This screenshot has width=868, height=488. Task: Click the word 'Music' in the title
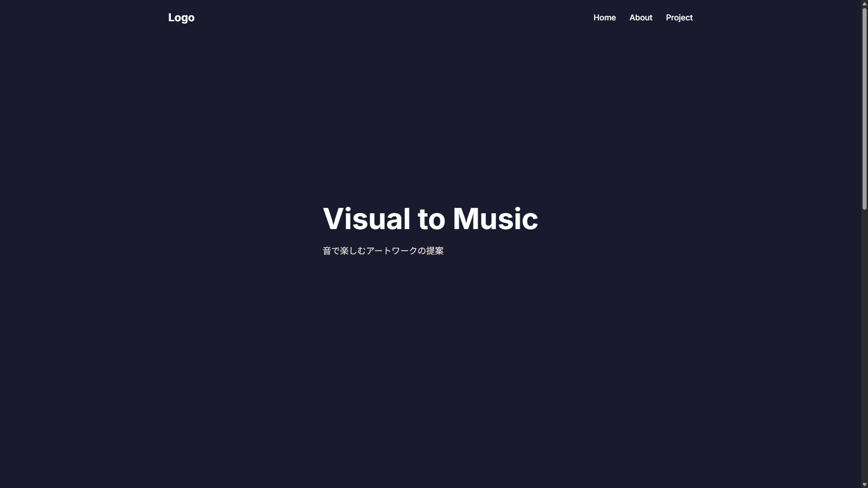(495, 219)
